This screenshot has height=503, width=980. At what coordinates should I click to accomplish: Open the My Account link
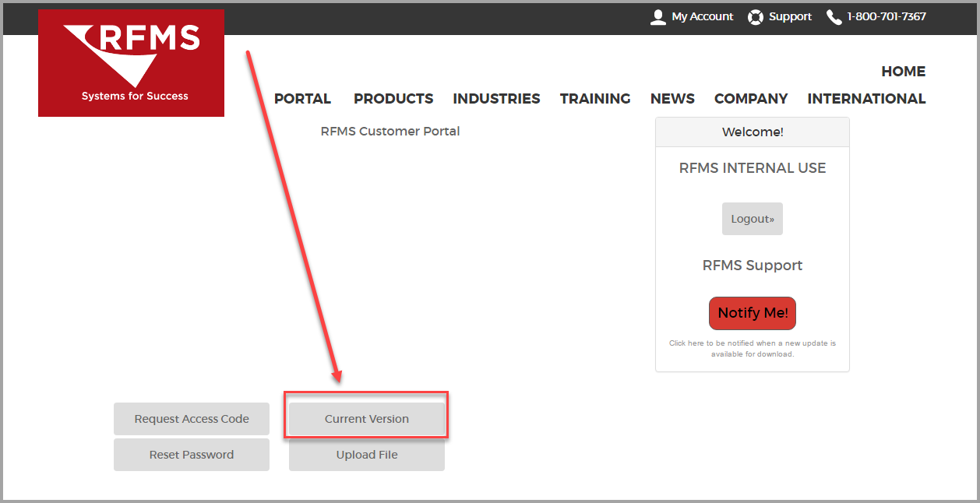[x=703, y=16]
